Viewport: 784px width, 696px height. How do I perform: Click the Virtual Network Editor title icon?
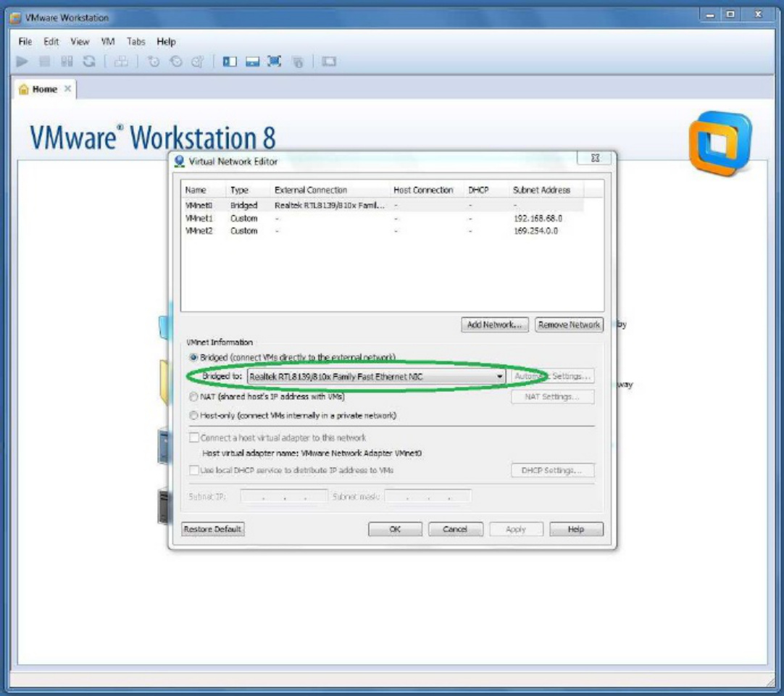pos(179,162)
